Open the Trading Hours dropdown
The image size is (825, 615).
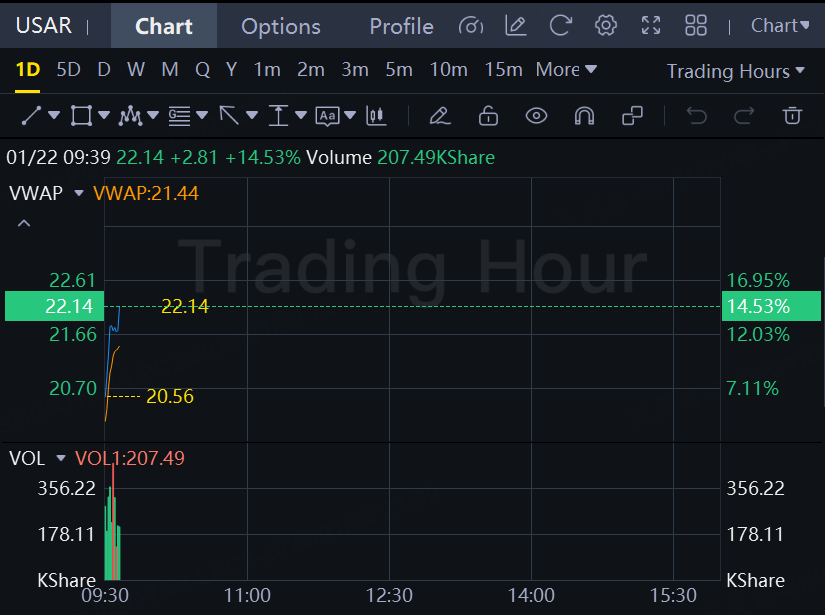[x=735, y=71]
